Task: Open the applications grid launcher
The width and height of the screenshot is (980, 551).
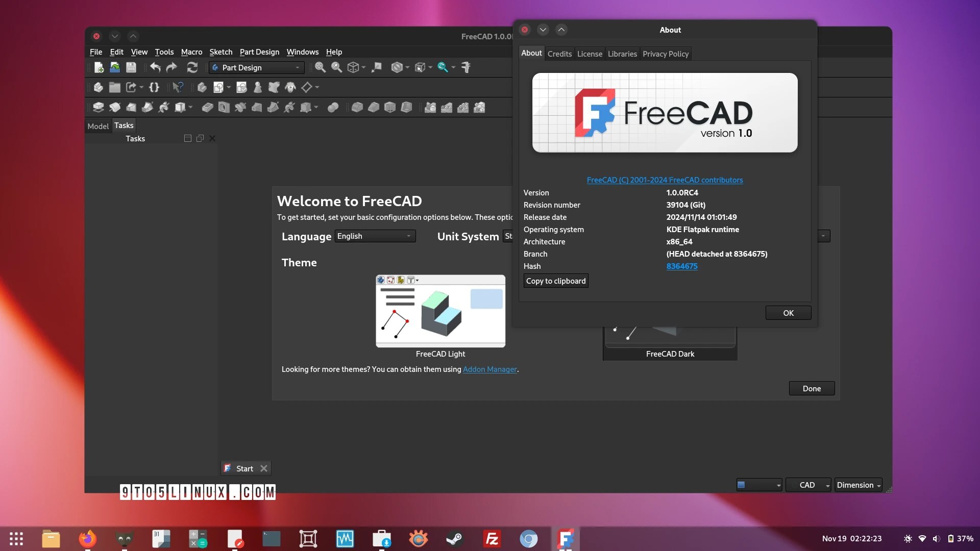Action: (x=16, y=539)
